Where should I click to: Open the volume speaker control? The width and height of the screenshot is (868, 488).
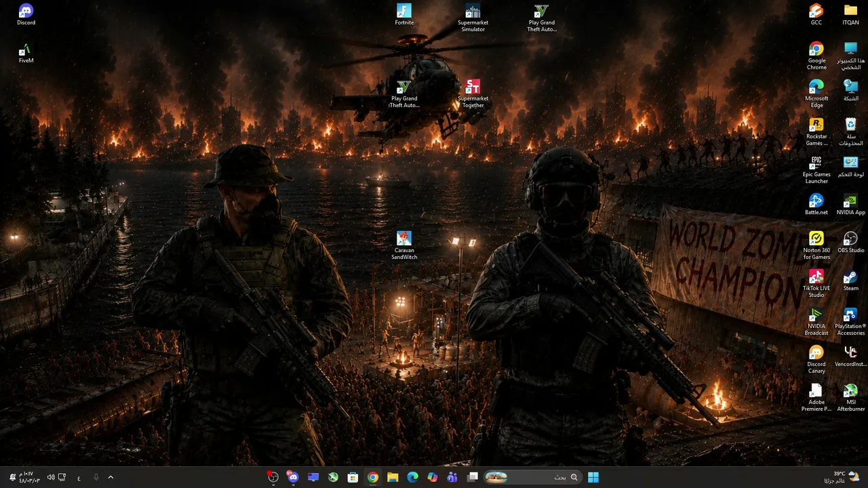51,477
